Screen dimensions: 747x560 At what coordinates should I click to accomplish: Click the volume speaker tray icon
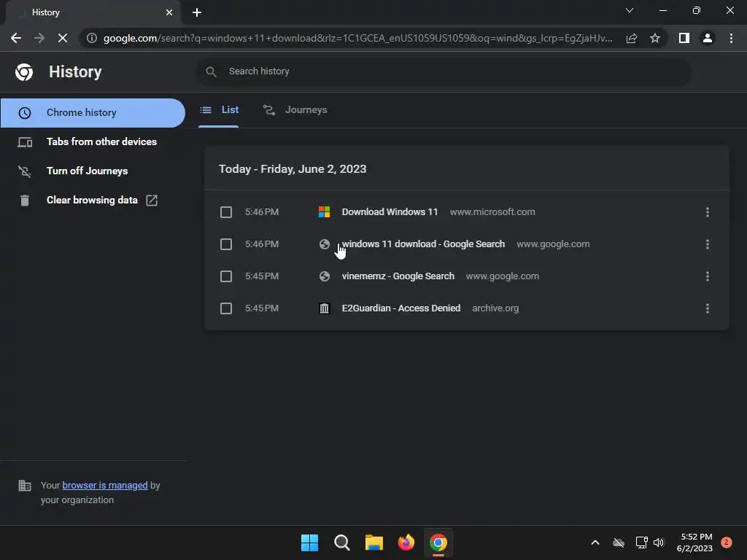(659, 542)
